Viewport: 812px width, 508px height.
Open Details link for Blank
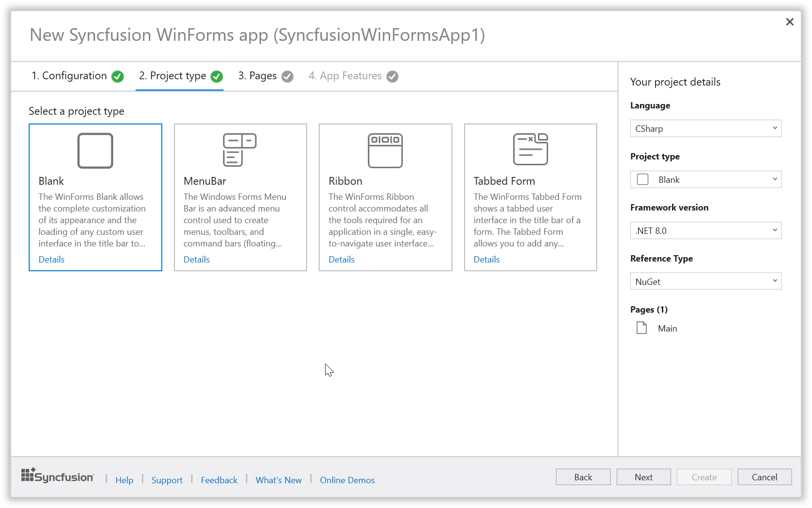(52, 259)
